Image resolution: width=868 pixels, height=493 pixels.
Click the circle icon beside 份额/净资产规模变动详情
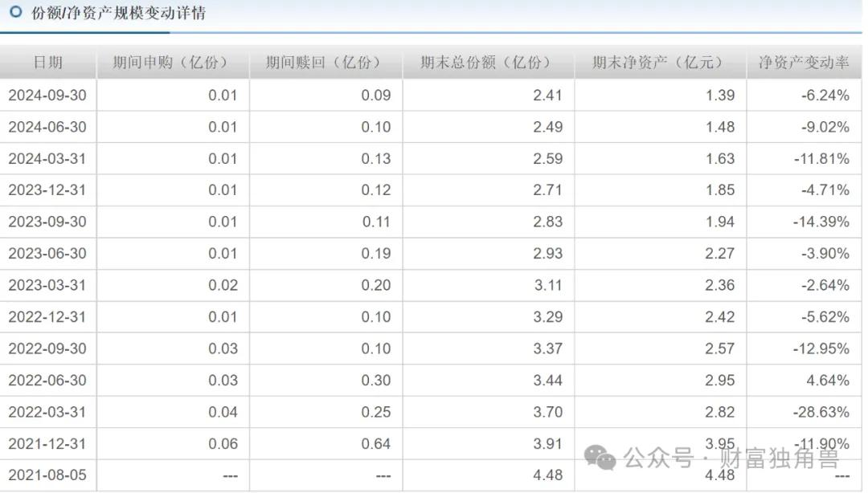tap(16, 11)
